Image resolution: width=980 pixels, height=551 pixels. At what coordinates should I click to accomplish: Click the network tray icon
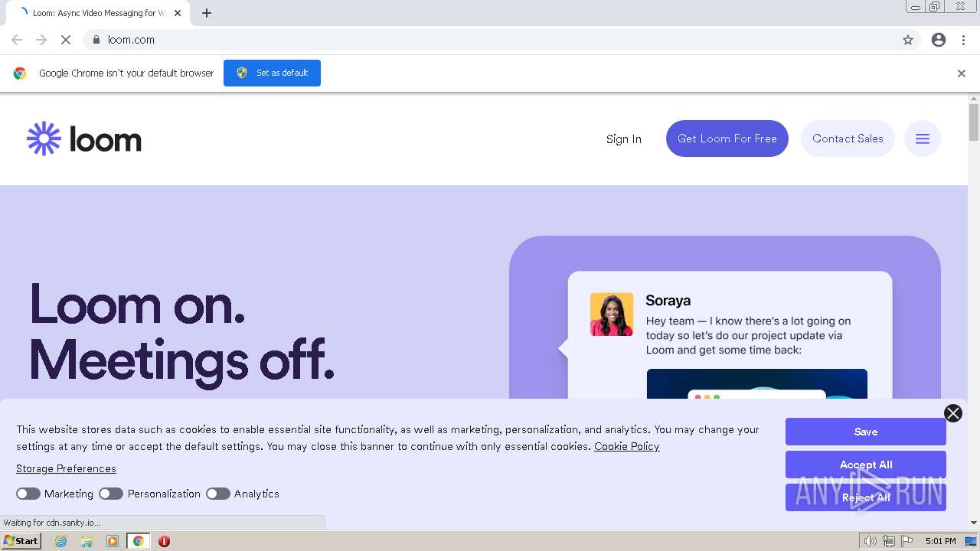pos(889,541)
